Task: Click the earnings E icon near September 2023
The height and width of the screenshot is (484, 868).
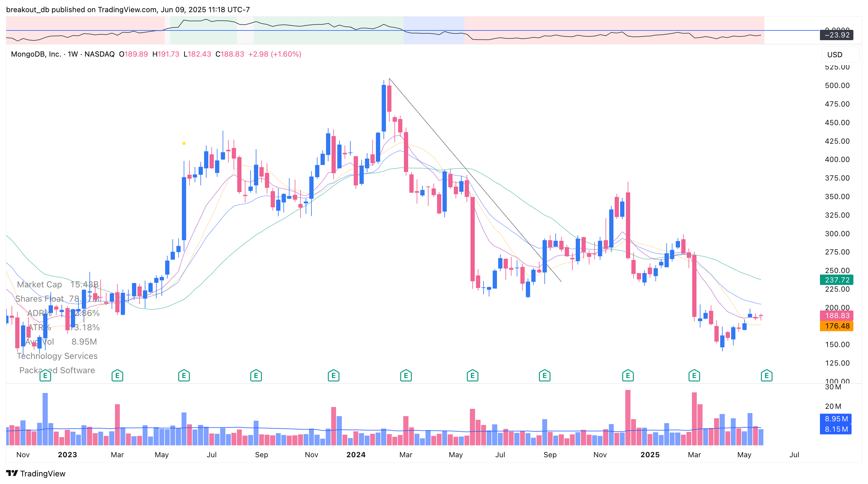Action: pos(256,375)
